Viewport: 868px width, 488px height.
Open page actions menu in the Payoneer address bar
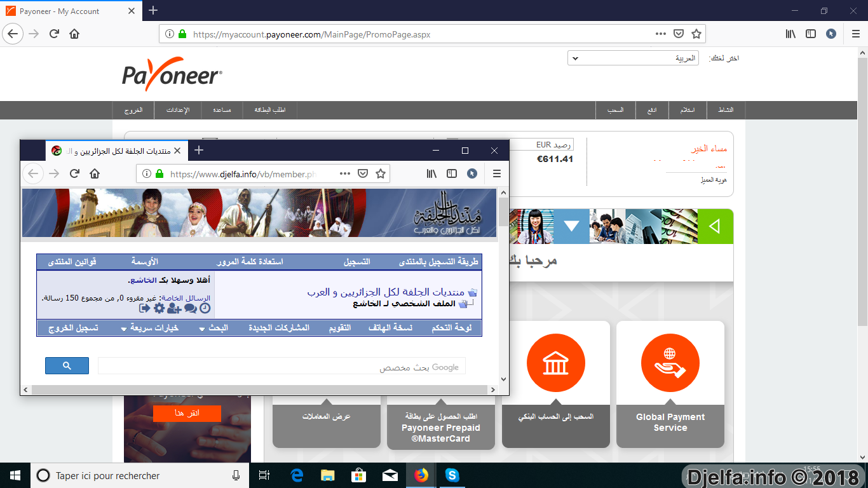[x=660, y=34]
